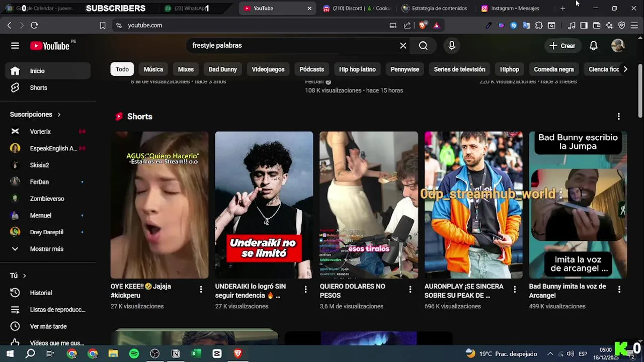Play the OYE KEEE short thumbnail
Viewport: 644px width, 362px height.
tap(159, 205)
